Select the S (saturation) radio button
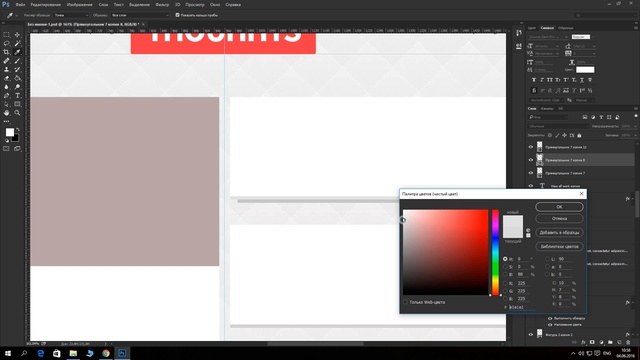 505,267
